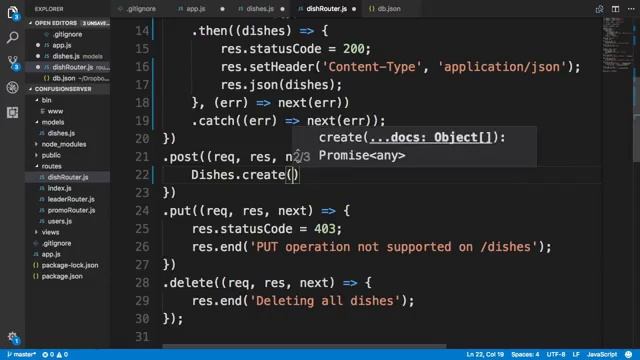Click the horizontal scrollbar below the editor
Viewport: 640px width, 360px height.
tap(304, 346)
